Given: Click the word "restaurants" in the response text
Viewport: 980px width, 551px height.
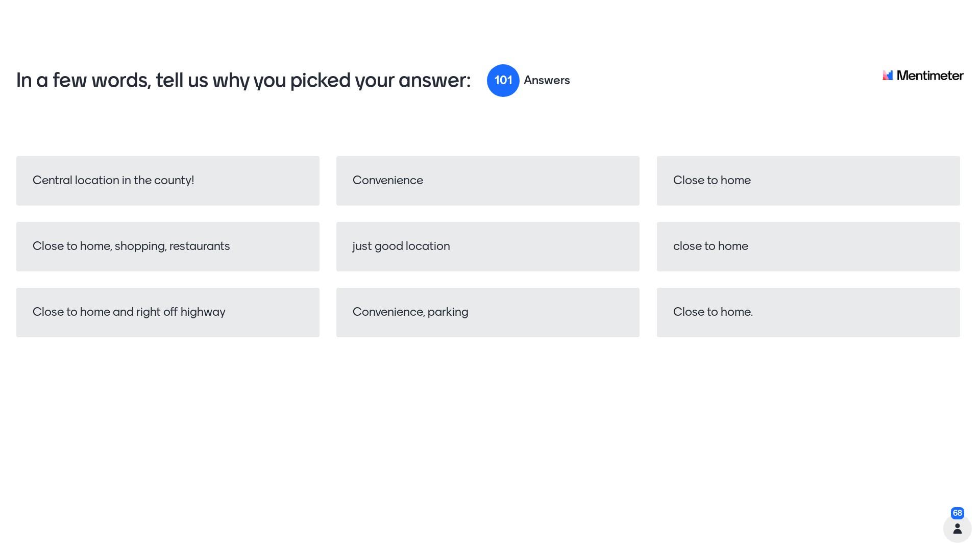Looking at the screenshot, I should (200, 246).
